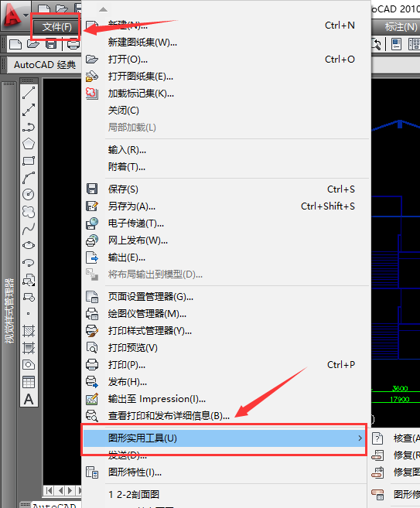Click the quick access New file icon

44,9
